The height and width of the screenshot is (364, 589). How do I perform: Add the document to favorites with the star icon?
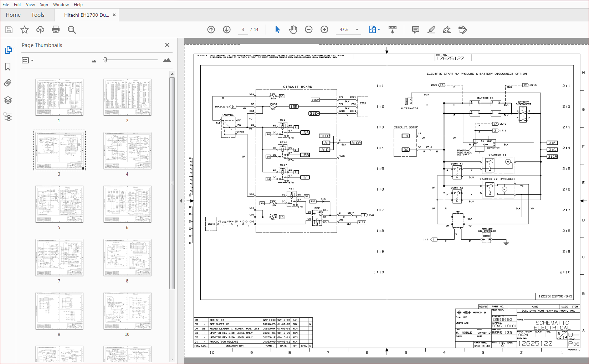click(24, 30)
